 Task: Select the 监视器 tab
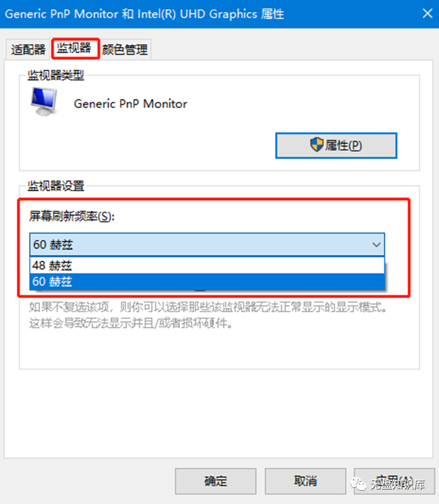[x=74, y=48]
